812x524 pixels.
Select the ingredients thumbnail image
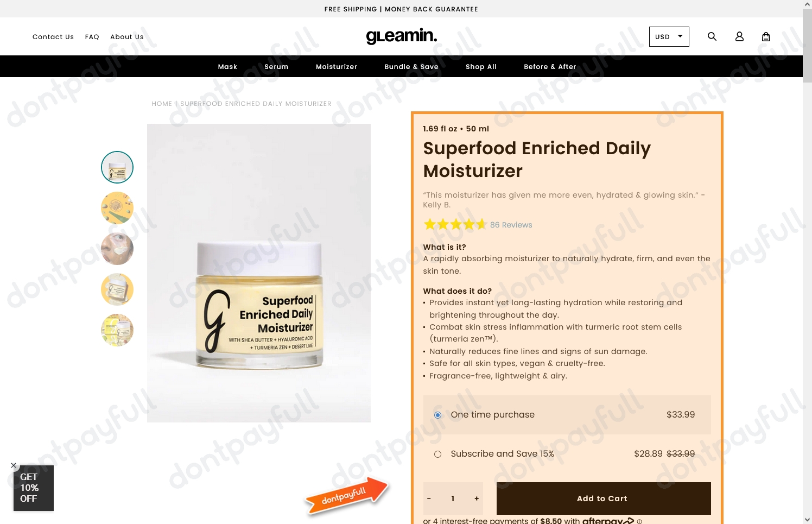coord(117,208)
